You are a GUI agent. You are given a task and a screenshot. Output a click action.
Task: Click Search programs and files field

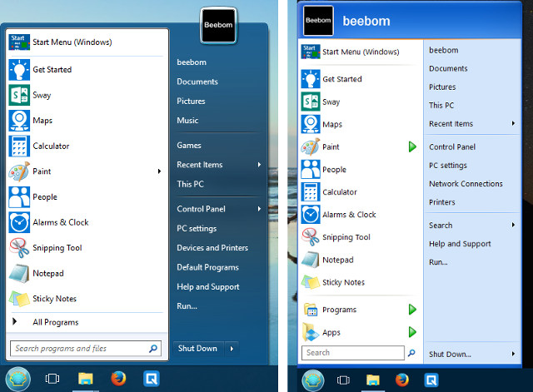coord(86,349)
